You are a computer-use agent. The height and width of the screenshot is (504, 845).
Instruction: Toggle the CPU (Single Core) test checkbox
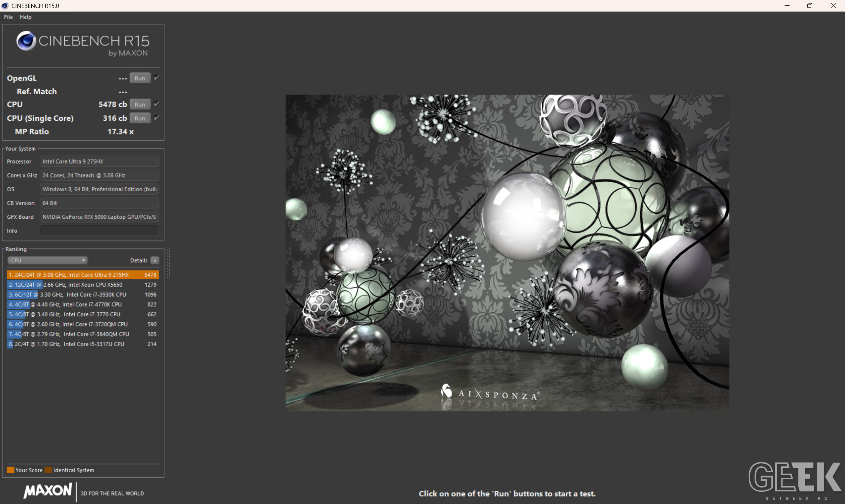[x=156, y=118]
